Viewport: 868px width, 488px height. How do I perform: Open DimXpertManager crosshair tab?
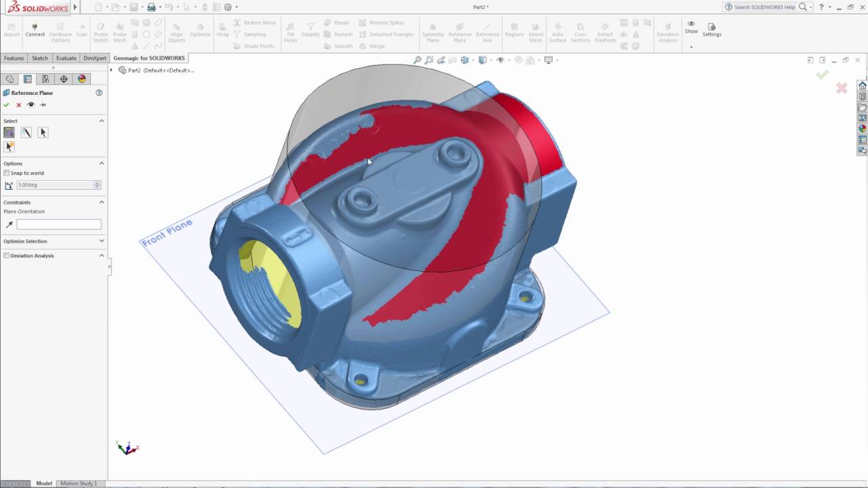(x=64, y=79)
